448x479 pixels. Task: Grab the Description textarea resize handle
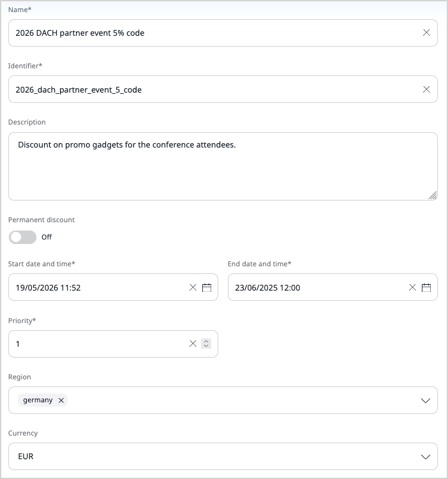tap(433, 195)
